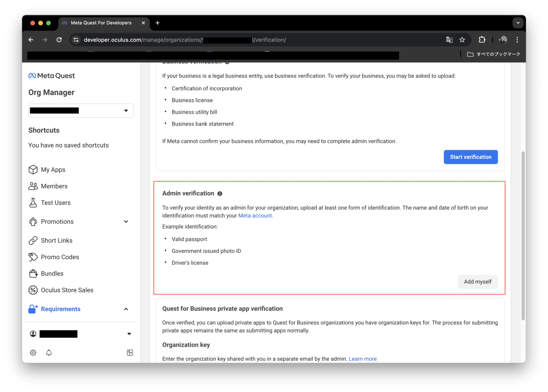Viewport: 548px width, 392px height.
Task: Click the translate page icon
Action: coord(449,40)
